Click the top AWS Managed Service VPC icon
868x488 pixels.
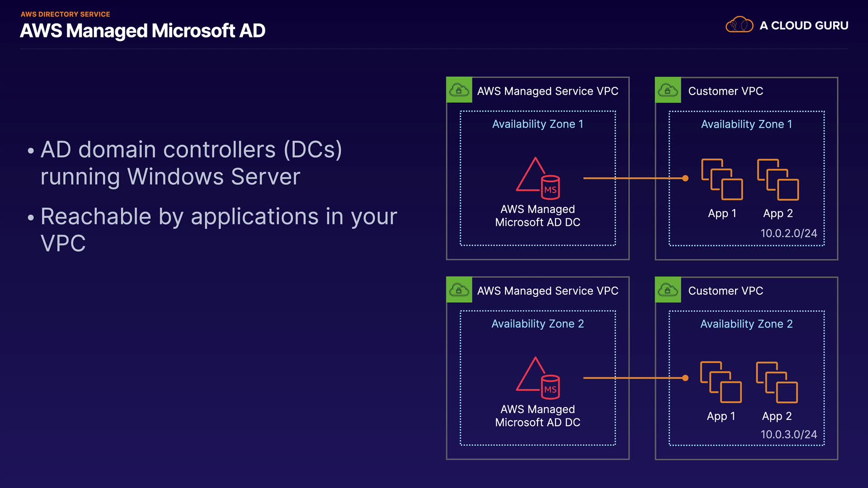[459, 90]
